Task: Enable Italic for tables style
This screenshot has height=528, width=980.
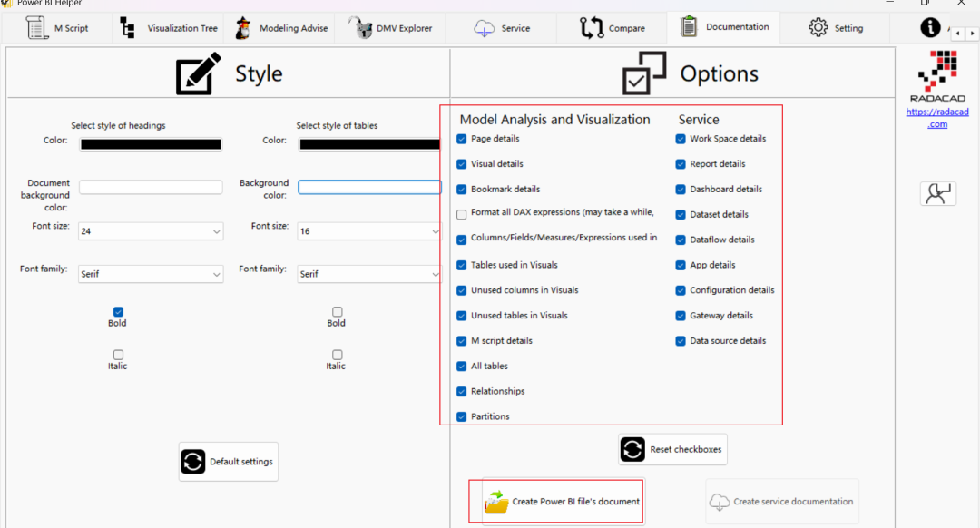Action: pos(337,355)
